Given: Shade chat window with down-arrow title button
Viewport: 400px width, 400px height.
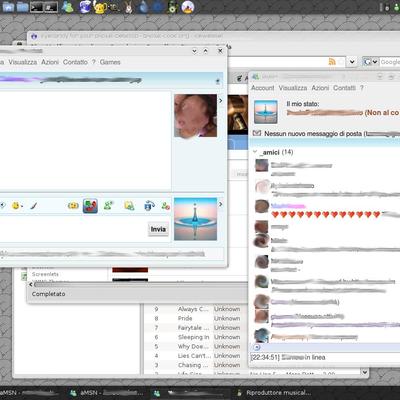Looking at the screenshot, I should (x=195, y=51).
